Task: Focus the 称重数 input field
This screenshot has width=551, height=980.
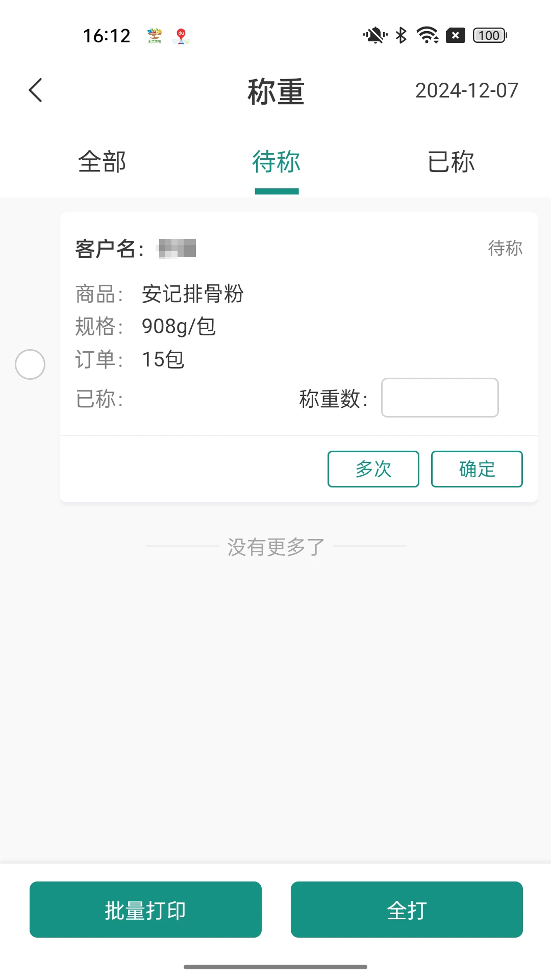Action: 440,398
